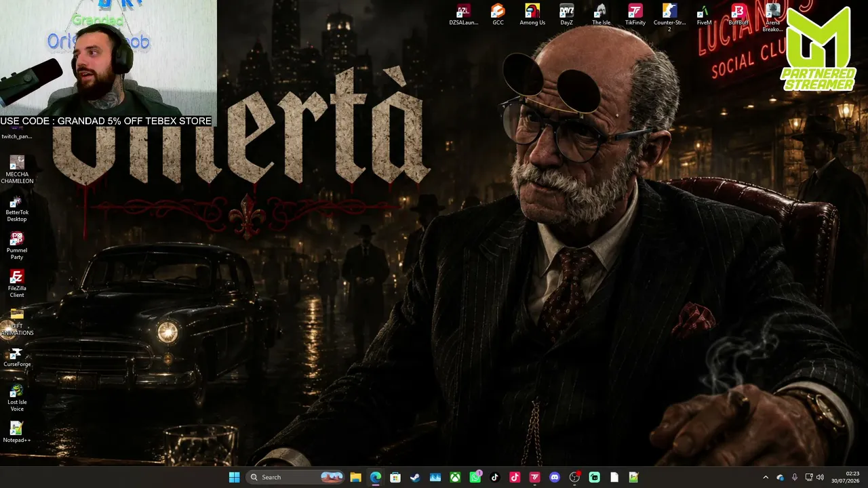Screen dimensions: 868x488
Task: Open the BetterTok Desktop shortcut
Action: [x=17, y=208]
